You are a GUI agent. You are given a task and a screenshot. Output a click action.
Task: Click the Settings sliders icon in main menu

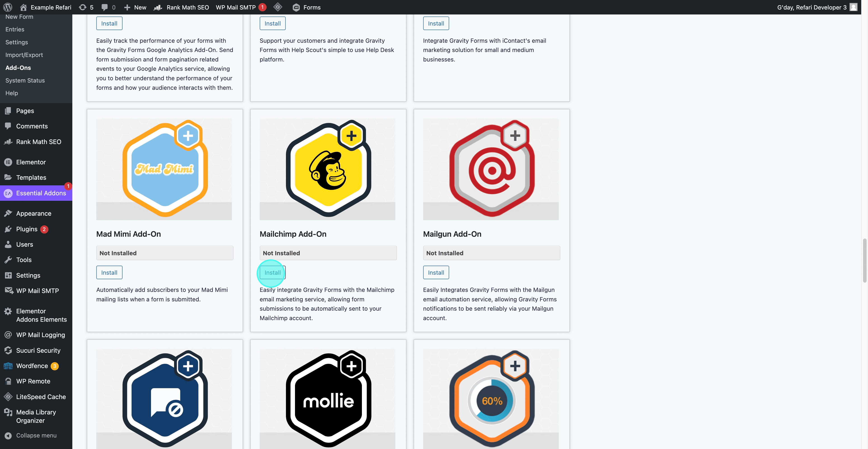[x=8, y=275]
